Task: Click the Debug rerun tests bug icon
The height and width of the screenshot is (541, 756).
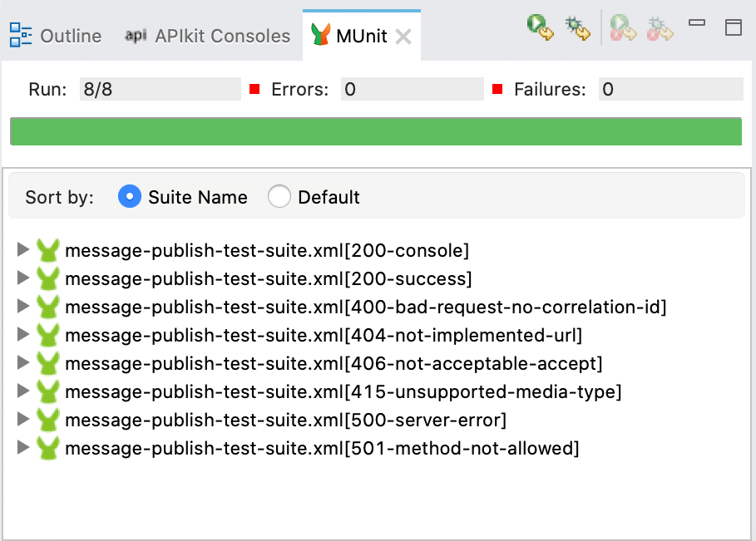Action: tap(577, 27)
